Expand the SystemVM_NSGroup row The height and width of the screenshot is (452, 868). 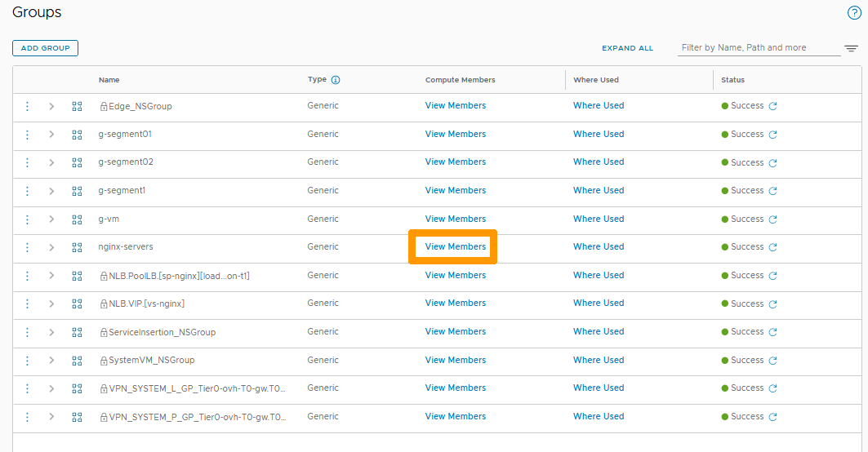pos(51,361)
